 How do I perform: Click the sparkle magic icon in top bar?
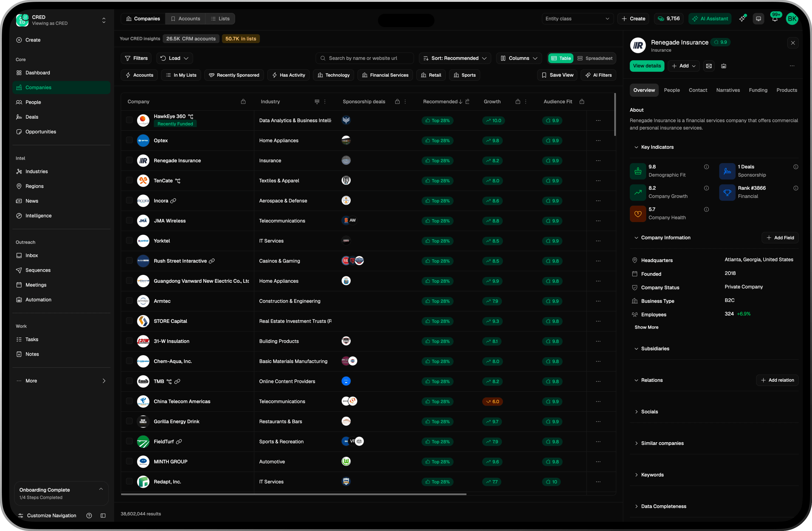pyautogui.click(x=742, y=19)
